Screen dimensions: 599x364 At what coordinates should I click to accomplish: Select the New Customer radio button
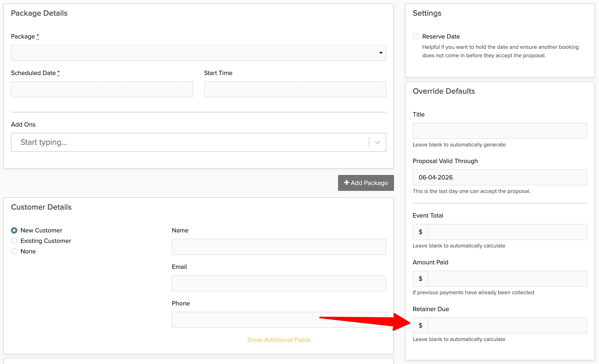click(x=14, y=230)
